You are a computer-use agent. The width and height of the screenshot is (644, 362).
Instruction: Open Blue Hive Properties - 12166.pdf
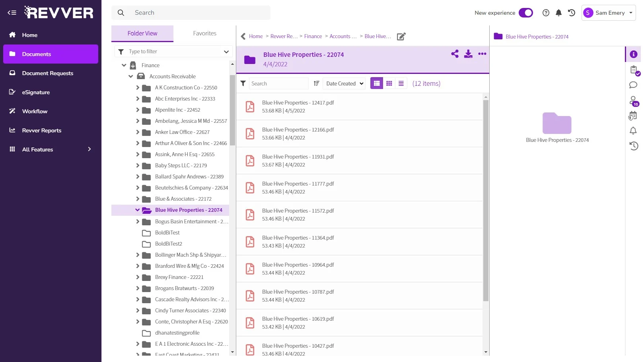click(x=298, y=130)
